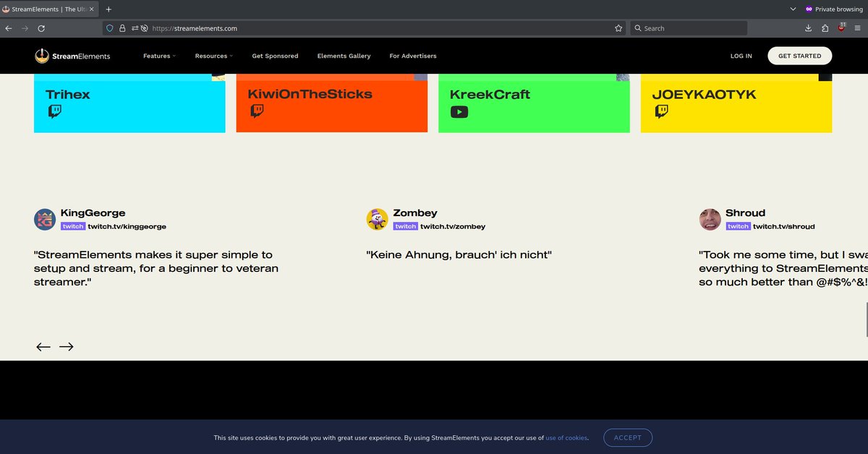Click Twitch icon on JOEYKAOTYK card
The image size is (868, 454).
click(x=662, y=111)
